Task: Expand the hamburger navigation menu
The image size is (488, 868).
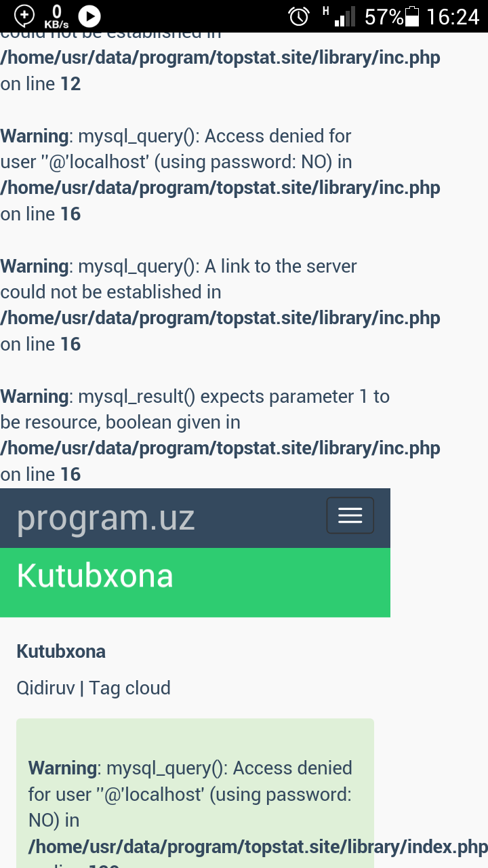Action: (350, 516)
